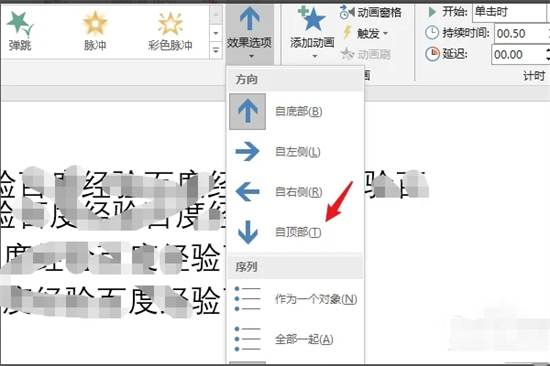Click the 持续时间 duration field showing 00.50
Image resolution: width=550 pixels, height=366 pixels.
(x=521, y=33)
